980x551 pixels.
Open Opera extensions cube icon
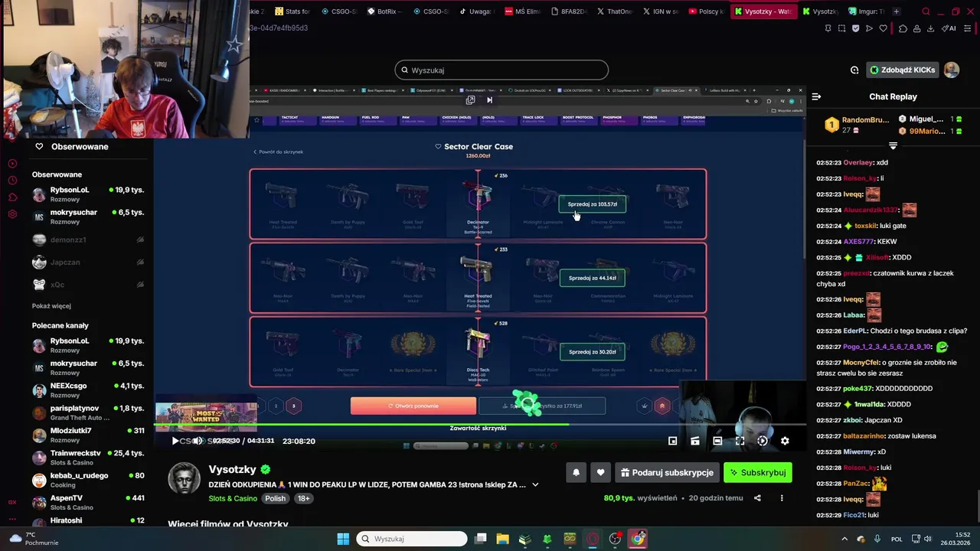click(903, 28)
